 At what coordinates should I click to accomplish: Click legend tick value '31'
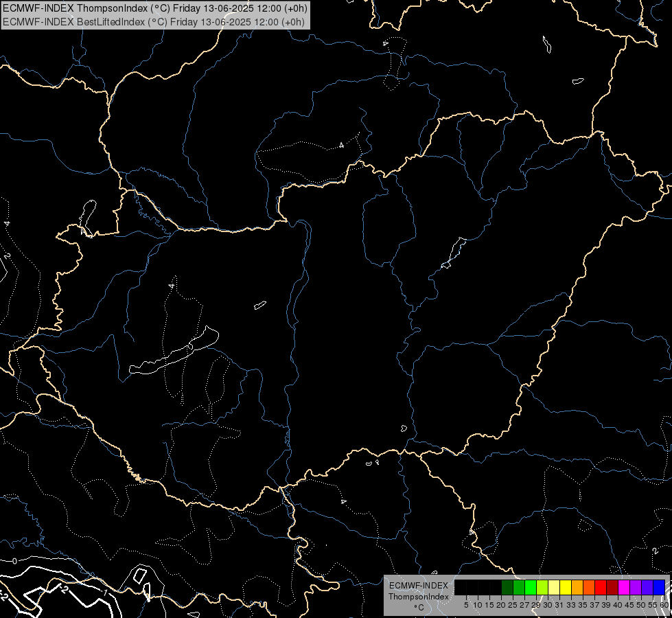pyautogui.click(x=559, y=605)
